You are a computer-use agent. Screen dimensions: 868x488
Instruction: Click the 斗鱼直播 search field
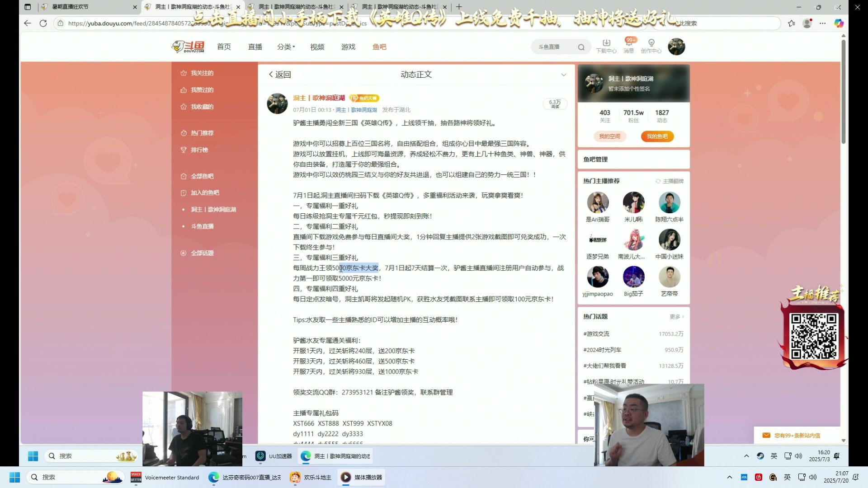[555, 47]
